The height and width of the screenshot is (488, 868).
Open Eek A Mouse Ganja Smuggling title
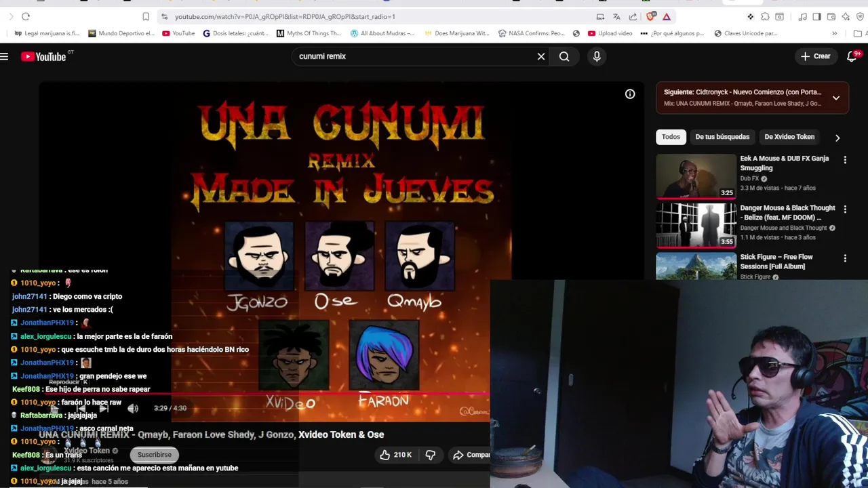pos(784,163)
